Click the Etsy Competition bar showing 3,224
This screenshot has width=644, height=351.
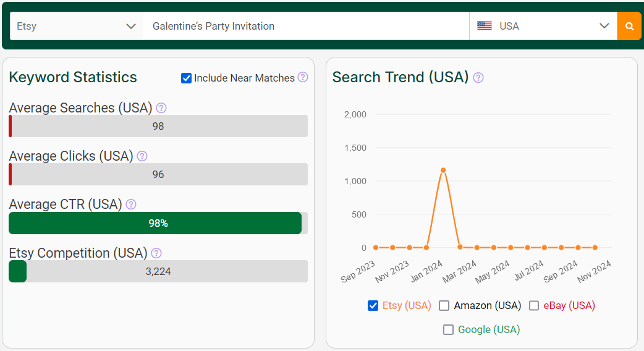[158, 271]
